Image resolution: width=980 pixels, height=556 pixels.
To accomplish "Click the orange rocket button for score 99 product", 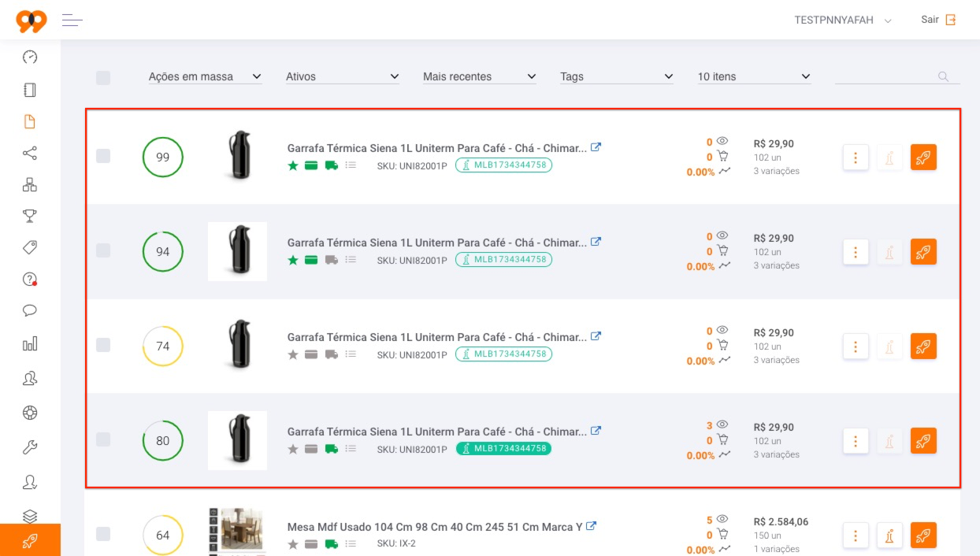I will pyautogui.click(x=923, y=158).
